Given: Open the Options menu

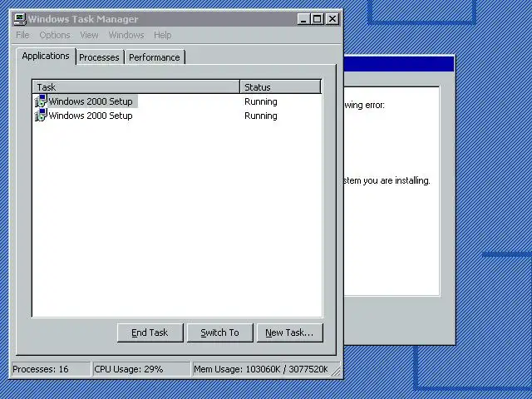Looking at the screenshot, I should point(55,35).
